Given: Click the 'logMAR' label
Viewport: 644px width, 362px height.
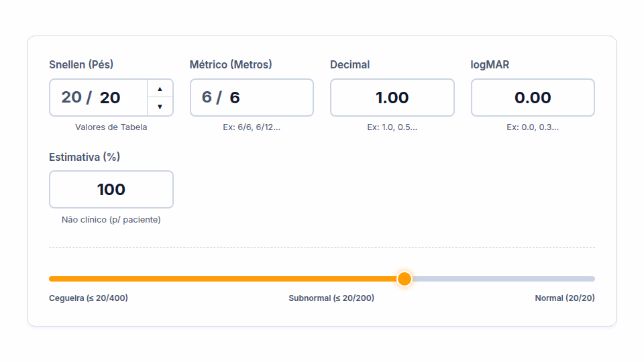Looking at the screenshot, I should click(x=490, y=64).
